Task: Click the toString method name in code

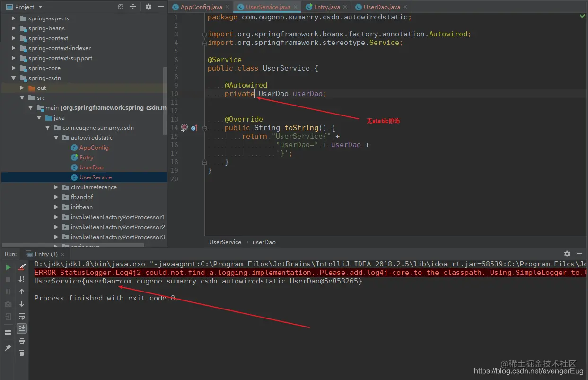Action: 301,128
